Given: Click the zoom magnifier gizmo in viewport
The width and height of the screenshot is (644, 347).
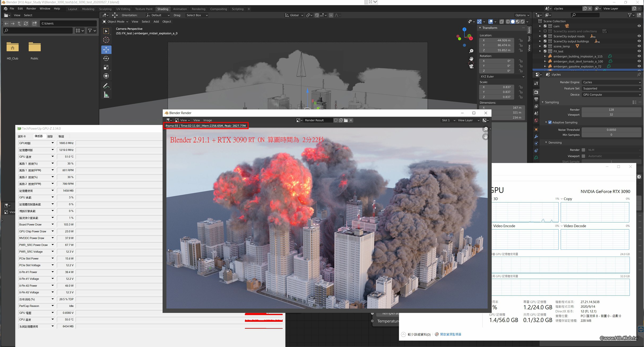Looking at the screenshot, I should pos(471,51).
